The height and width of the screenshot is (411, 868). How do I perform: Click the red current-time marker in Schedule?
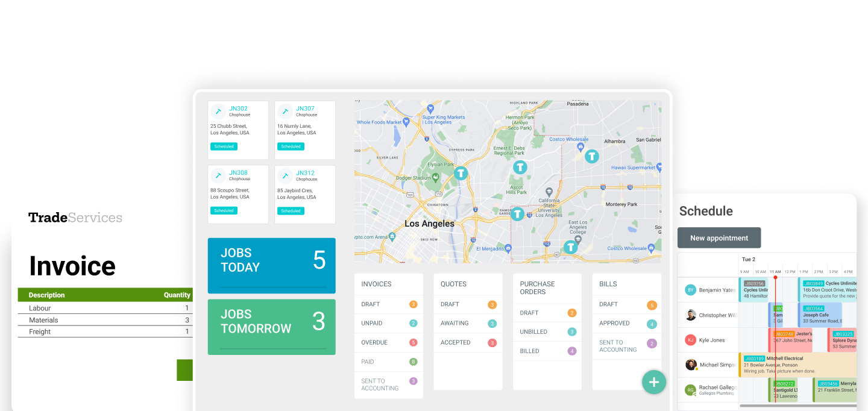coord(775,278)
